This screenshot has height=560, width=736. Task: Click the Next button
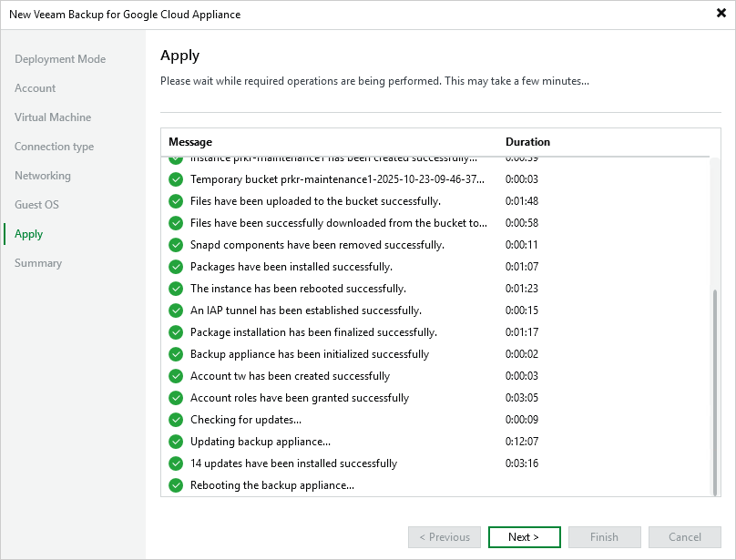coord(525,537)
